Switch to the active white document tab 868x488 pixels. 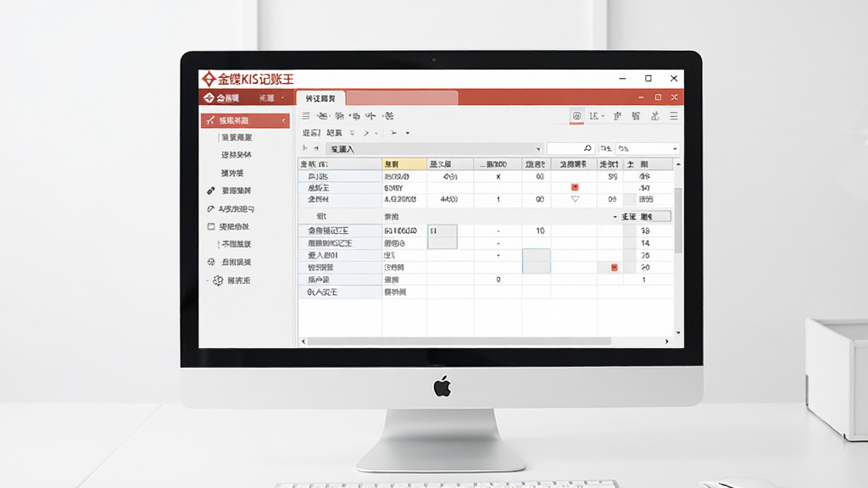click(x=320, y=98)
